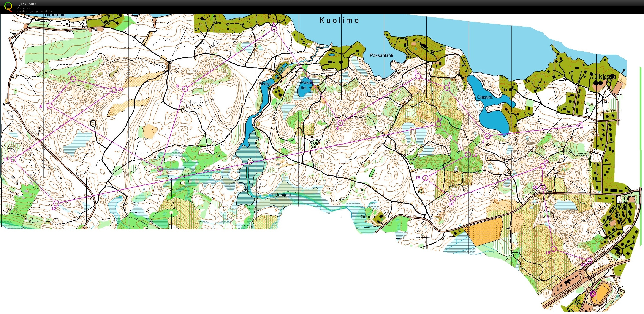Select control circle 12 on the map
This screenshot has height=314, width=644.
(56, 203)
